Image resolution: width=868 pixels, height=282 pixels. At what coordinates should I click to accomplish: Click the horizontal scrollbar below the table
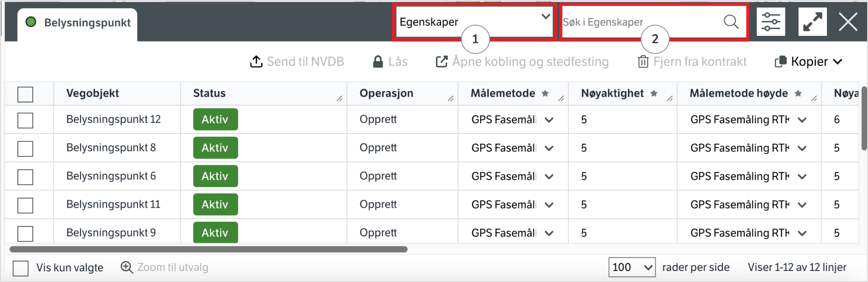[x=208, y=249]
